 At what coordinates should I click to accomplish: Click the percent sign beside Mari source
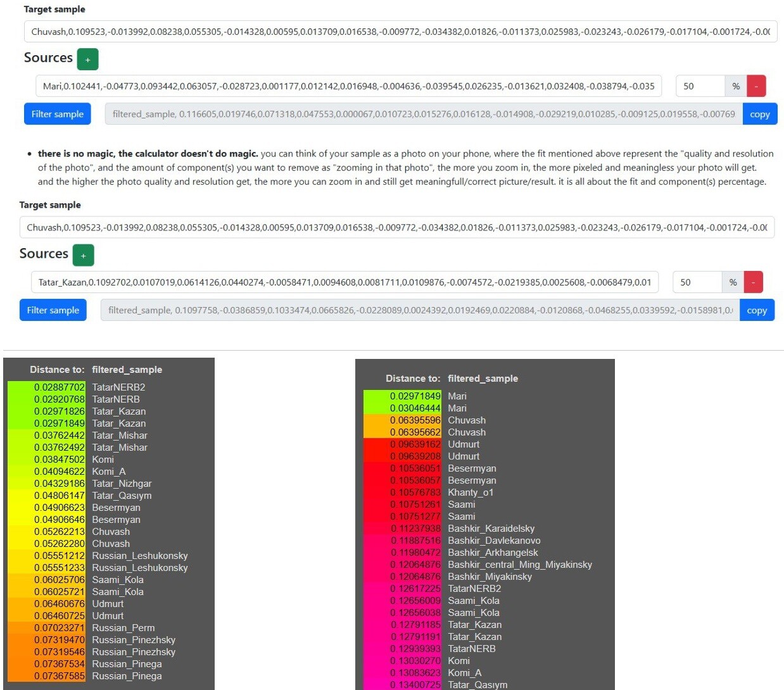(735, 86)
